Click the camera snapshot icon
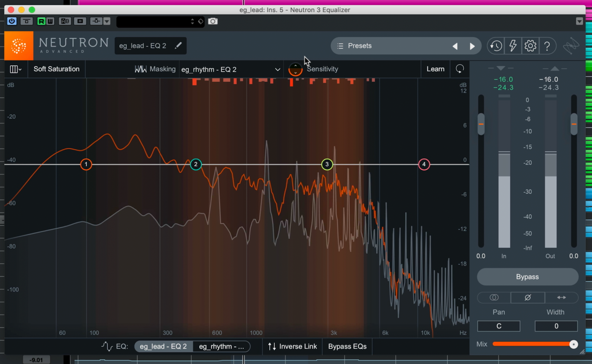The image size is (592, 364). pos(213,21)
